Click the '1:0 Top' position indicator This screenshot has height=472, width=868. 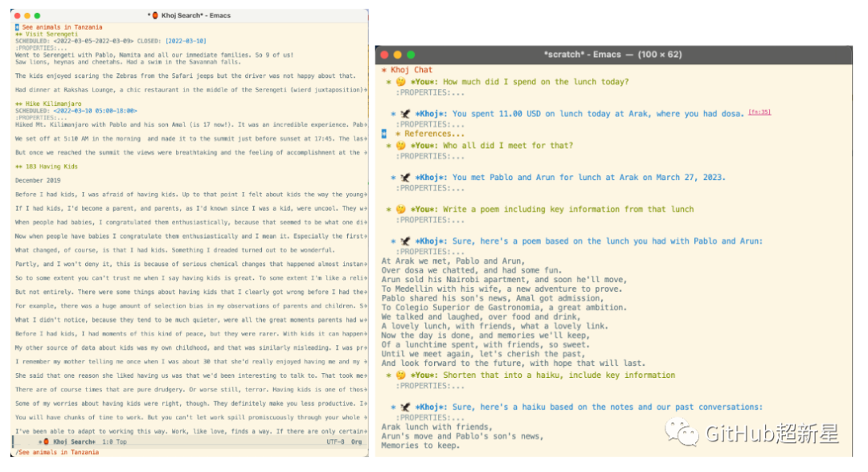coord(114,441)
